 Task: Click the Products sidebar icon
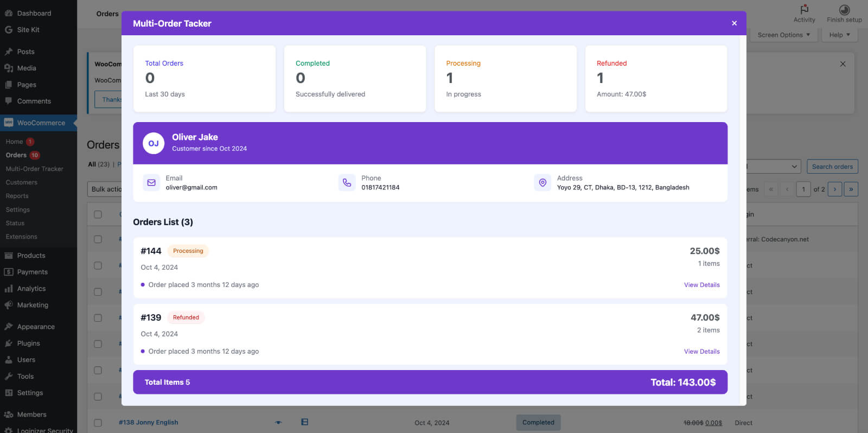click(9, 256)
